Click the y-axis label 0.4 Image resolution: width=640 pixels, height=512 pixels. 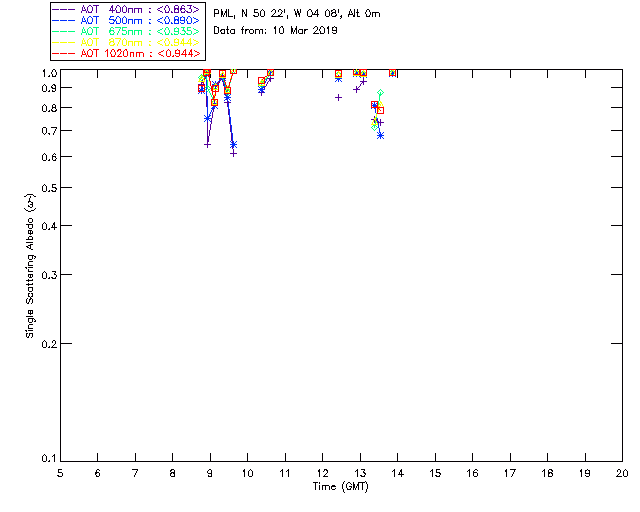[x=49, y=226]
